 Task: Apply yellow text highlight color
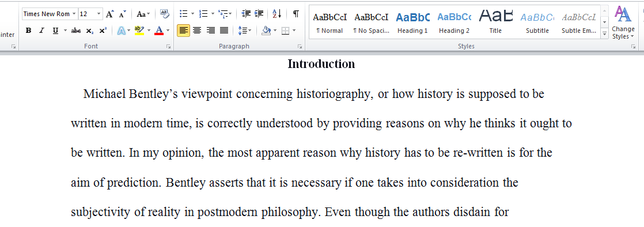139,31
